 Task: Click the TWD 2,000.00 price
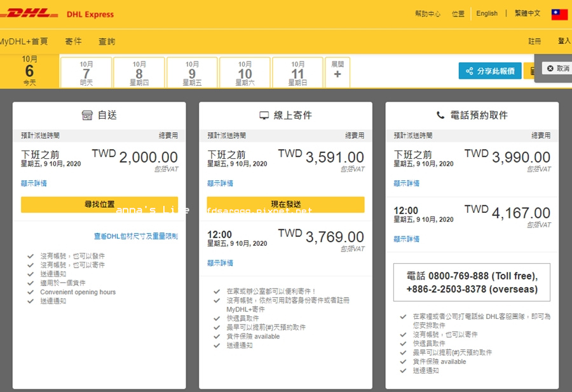click(x=135, y=157)
